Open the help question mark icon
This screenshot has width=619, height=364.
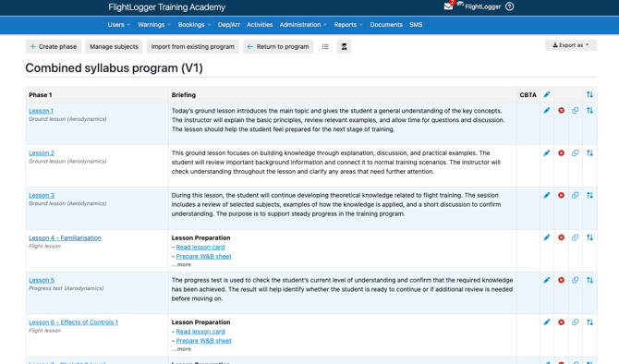[510, 6]
